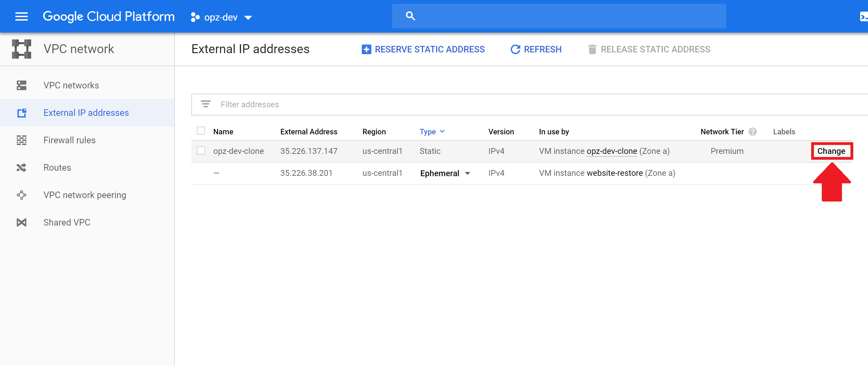
Task: Select External IP addresses menu item
Action: (87, 113)
